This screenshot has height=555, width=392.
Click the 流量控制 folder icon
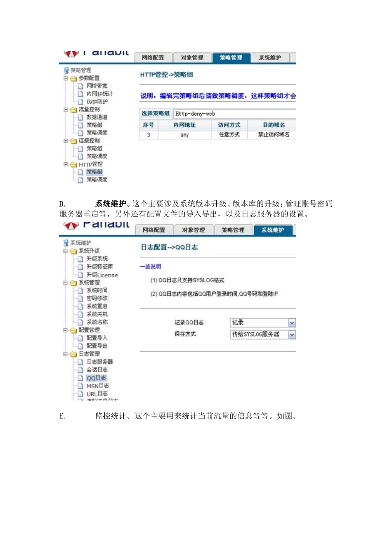pyautogui.click(x=73, y=110)
